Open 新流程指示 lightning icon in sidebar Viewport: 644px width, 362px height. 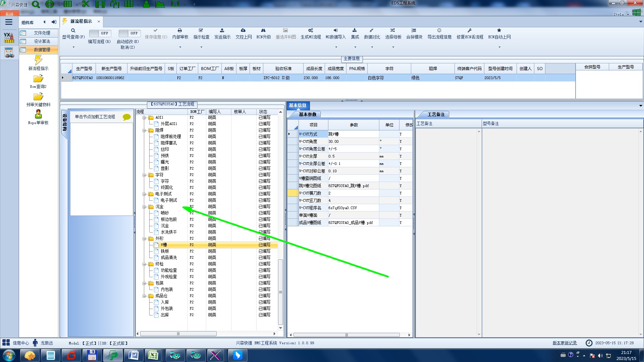point(38,60)
